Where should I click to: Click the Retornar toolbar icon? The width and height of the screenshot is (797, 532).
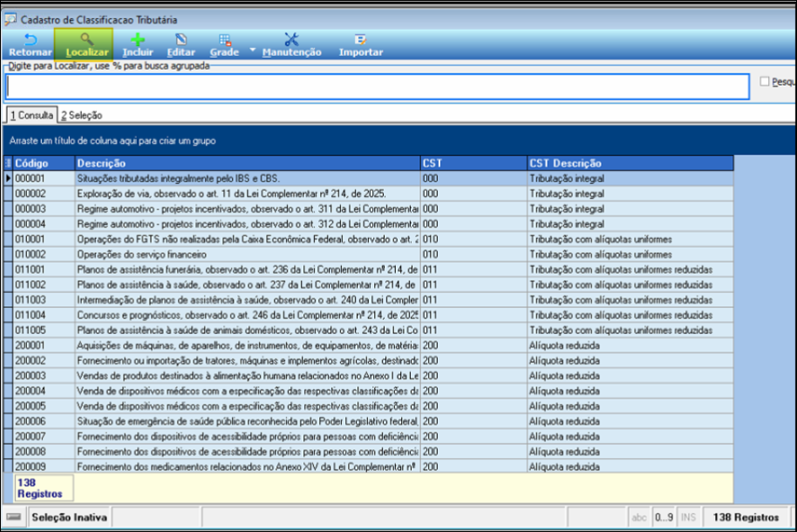click(30, 39)
